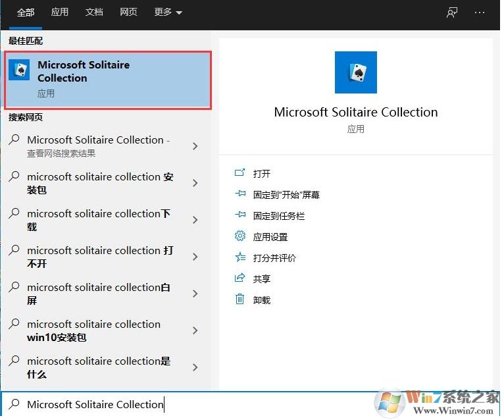This screenshot has width=504, height=420.
Task: Switch to the 文档 tab
Action: 94,13
